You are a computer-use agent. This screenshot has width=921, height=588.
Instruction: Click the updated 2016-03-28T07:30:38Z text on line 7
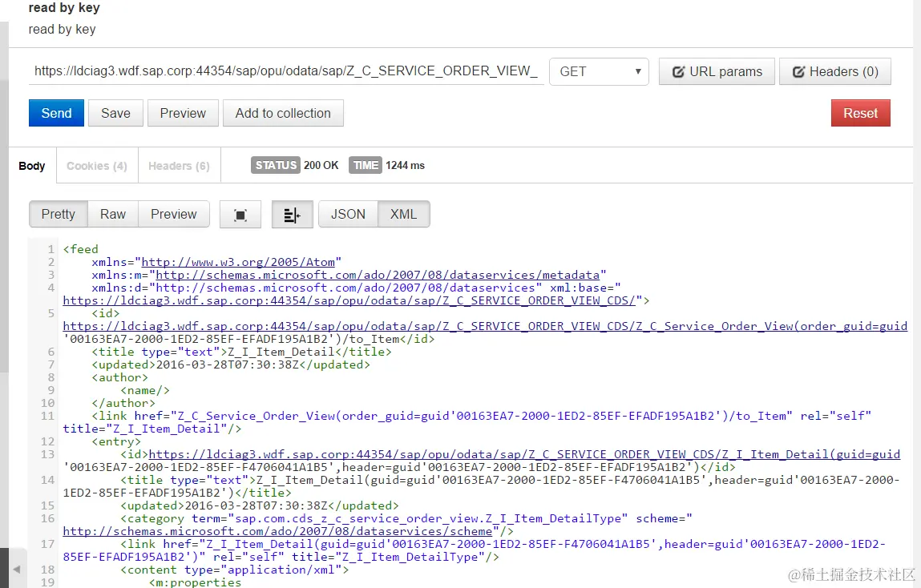coord(231,365)
